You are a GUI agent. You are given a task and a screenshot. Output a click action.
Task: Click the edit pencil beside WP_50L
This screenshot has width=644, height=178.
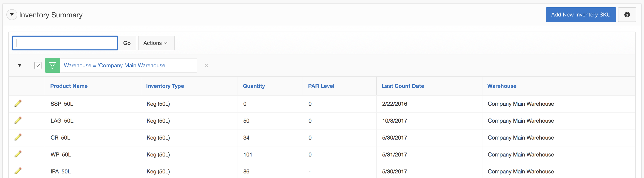click(18, 154)
